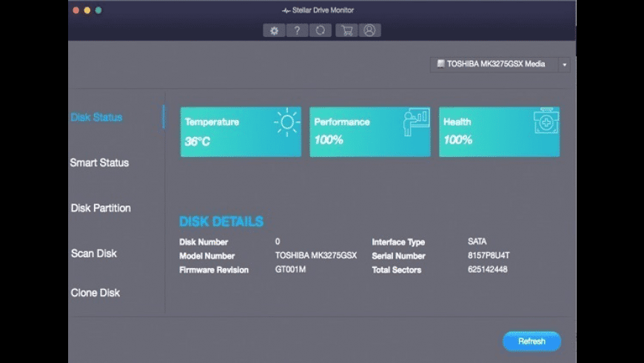Screen dimensions: 644x363
Task: Click the medical kit icon on Health card
Action: (x=546, y=121)
